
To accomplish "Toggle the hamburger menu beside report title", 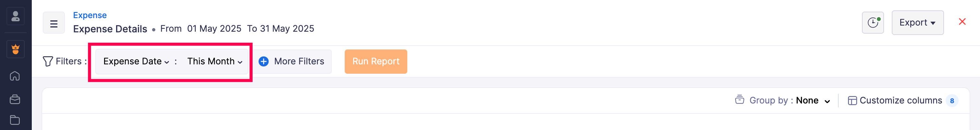I will click(54, 24).
